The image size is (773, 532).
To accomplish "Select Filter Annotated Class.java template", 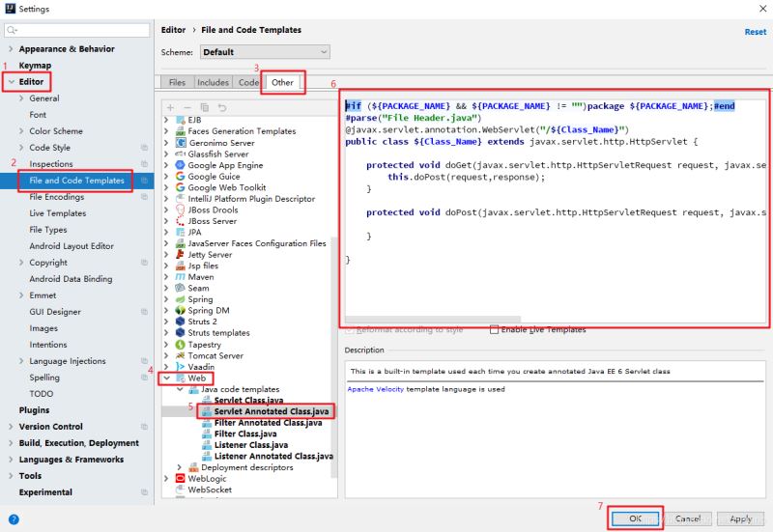I will pyautogui.click(x=268, y=423).
